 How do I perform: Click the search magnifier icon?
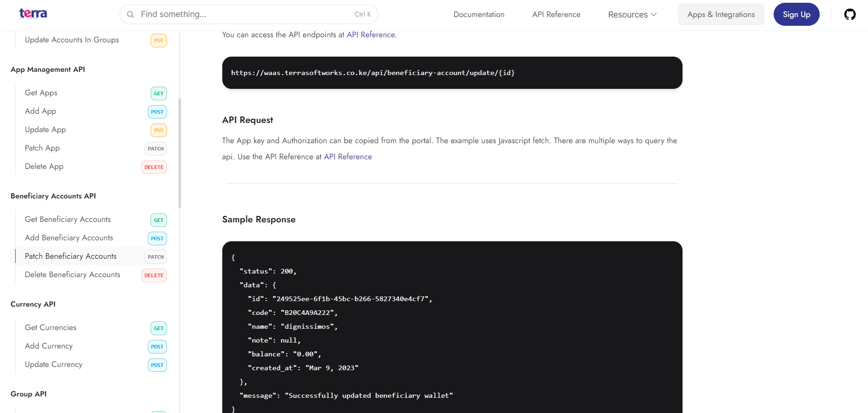131,15
